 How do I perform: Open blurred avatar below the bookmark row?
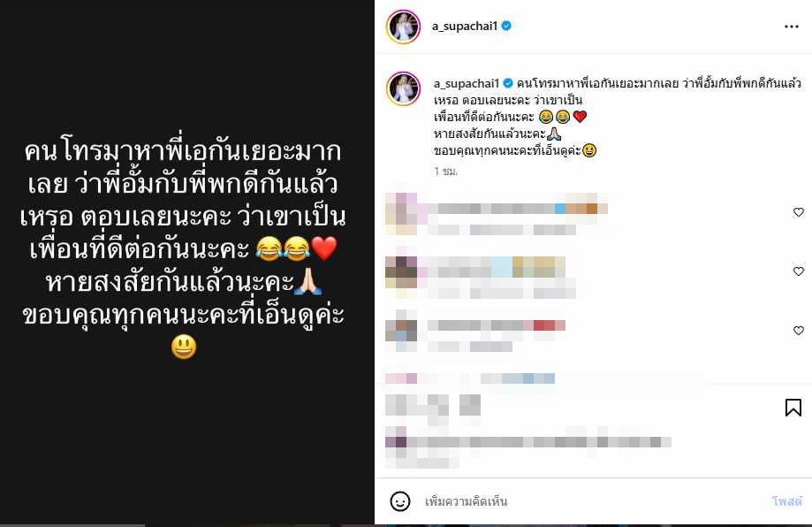click(396, 441)
